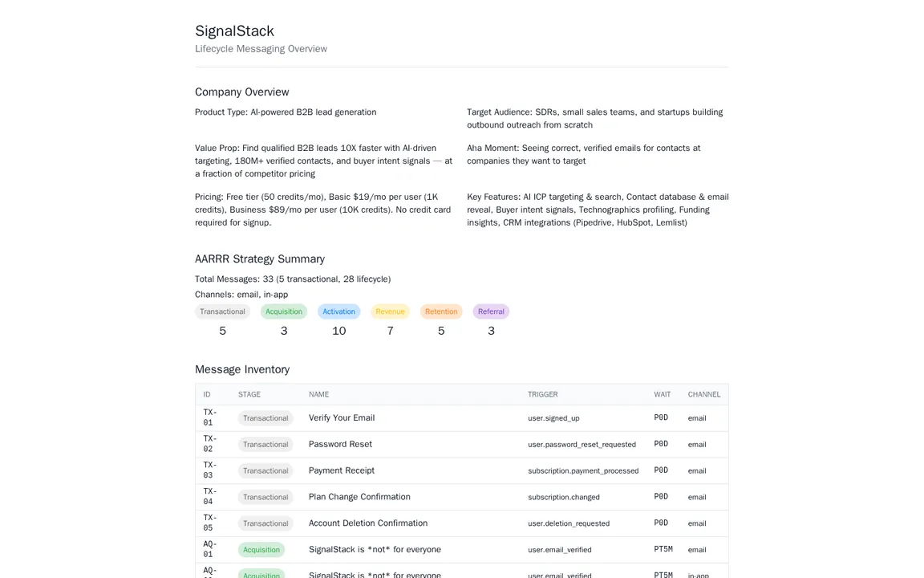Select the Account Deletion Confirmation message
The height and width of the screenshot is (578, 924).
point(368,523)
